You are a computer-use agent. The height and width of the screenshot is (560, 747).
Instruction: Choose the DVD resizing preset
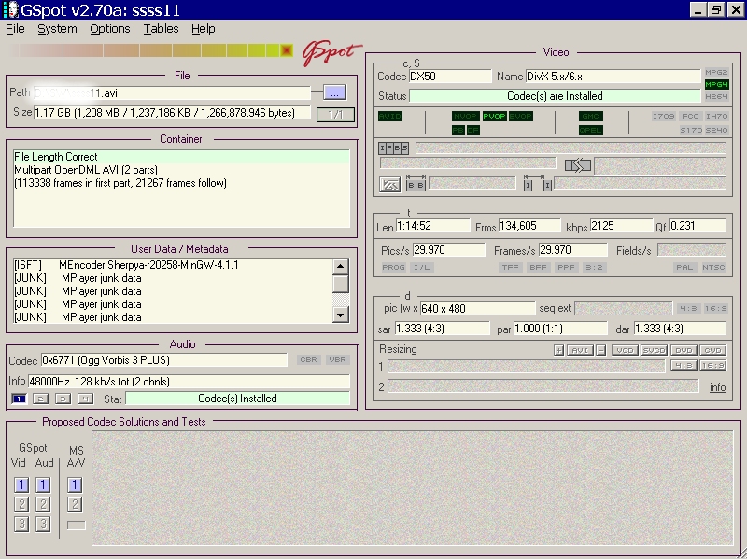coord(684,351)
